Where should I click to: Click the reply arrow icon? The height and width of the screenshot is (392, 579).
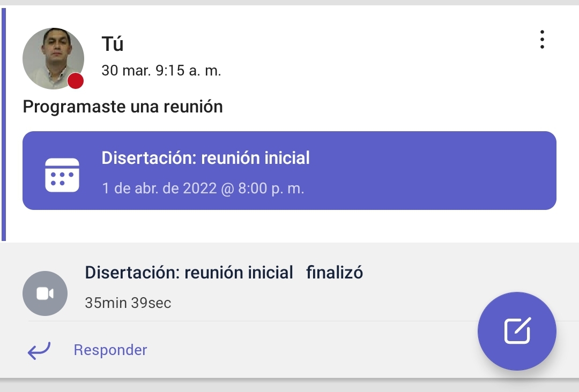[39, 351]
